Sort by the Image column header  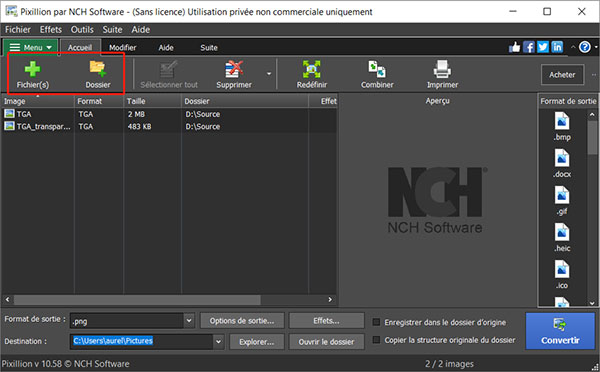tap(38, 101)
